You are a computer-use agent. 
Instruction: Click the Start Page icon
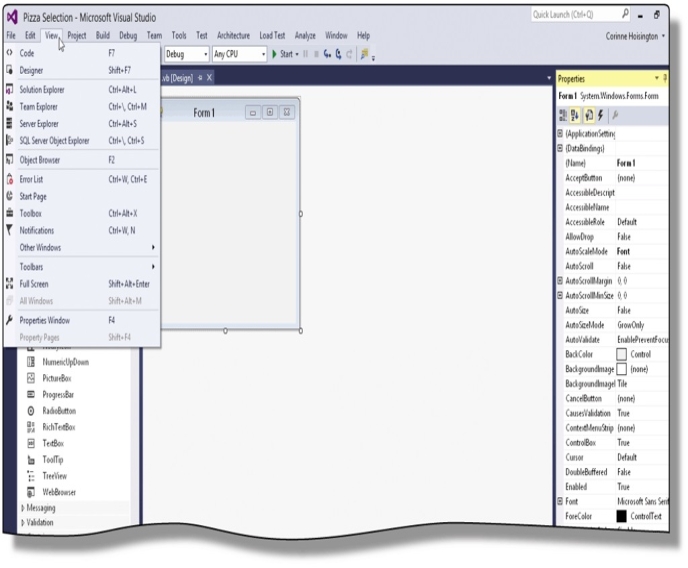[9, 196]
